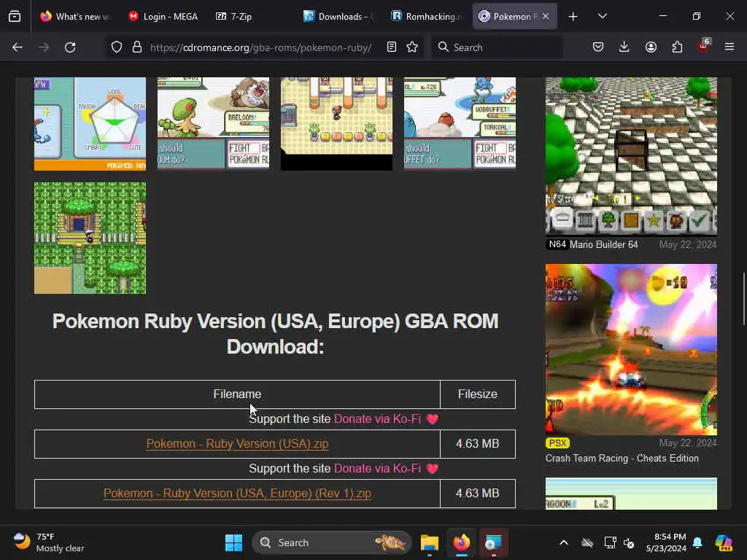Open a new tab

click(x=573, y=17)
